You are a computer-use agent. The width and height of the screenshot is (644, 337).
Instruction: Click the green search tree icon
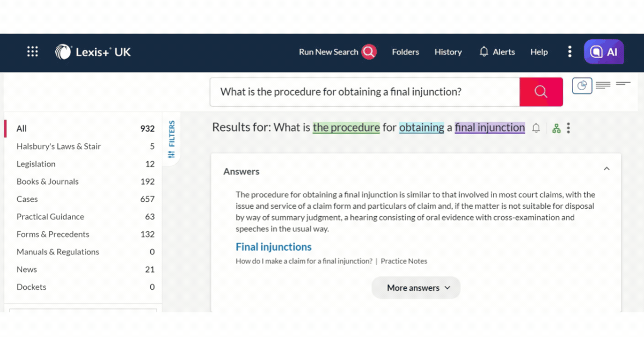[556, 128]
